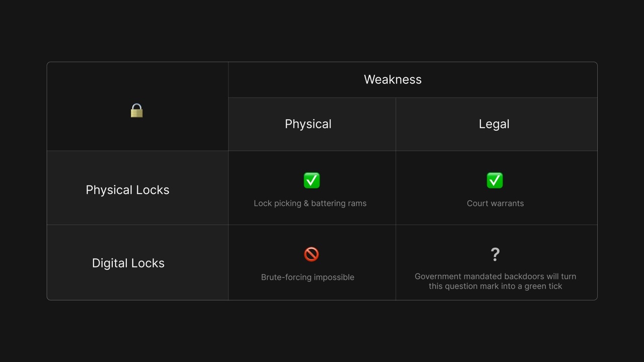
Task: Click the green checkmark above Lock picking caption
Action: (312, 180)
